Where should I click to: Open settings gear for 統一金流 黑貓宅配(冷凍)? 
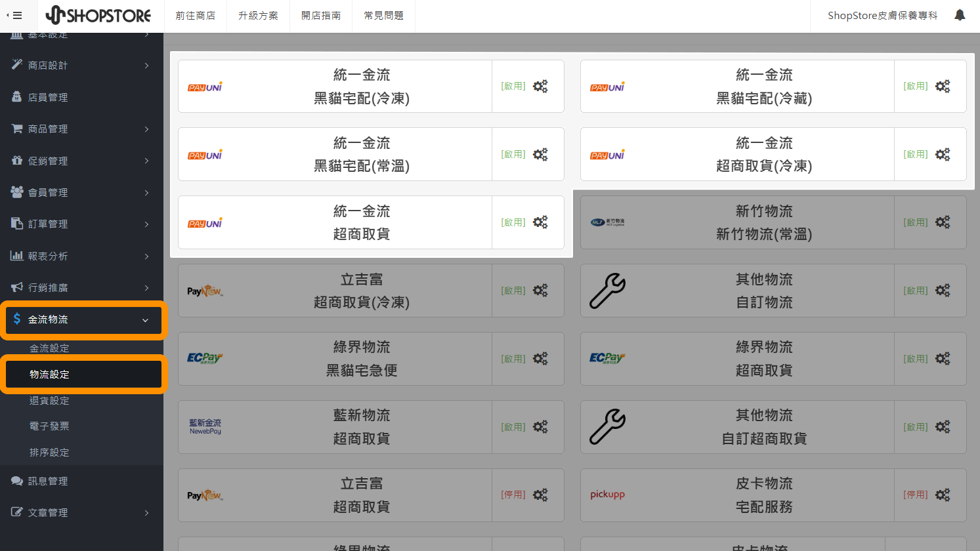(x=540, y=87)
